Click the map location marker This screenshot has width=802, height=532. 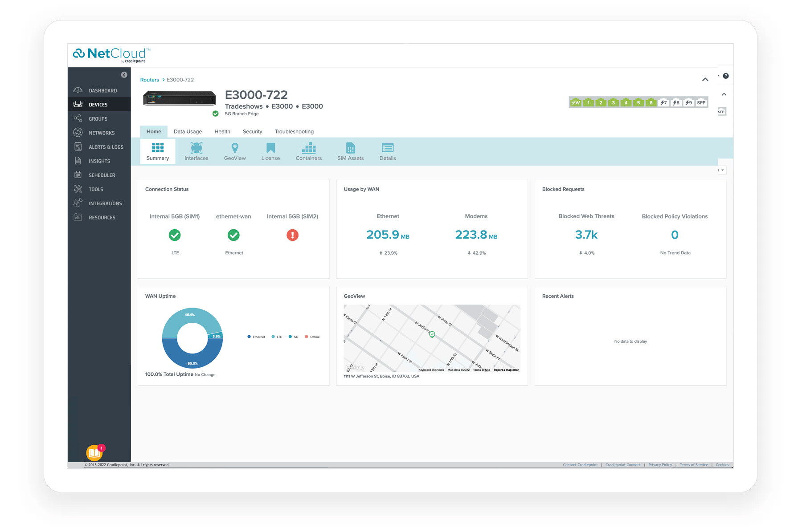pos(432,334)
